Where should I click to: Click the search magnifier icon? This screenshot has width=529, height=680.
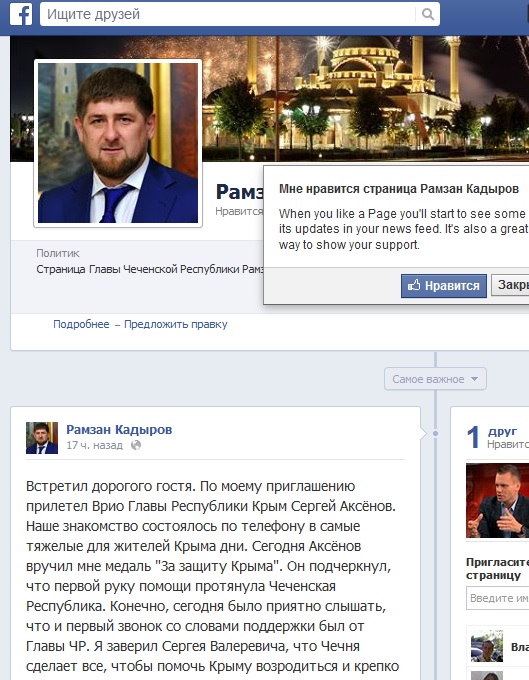[428, 14]
